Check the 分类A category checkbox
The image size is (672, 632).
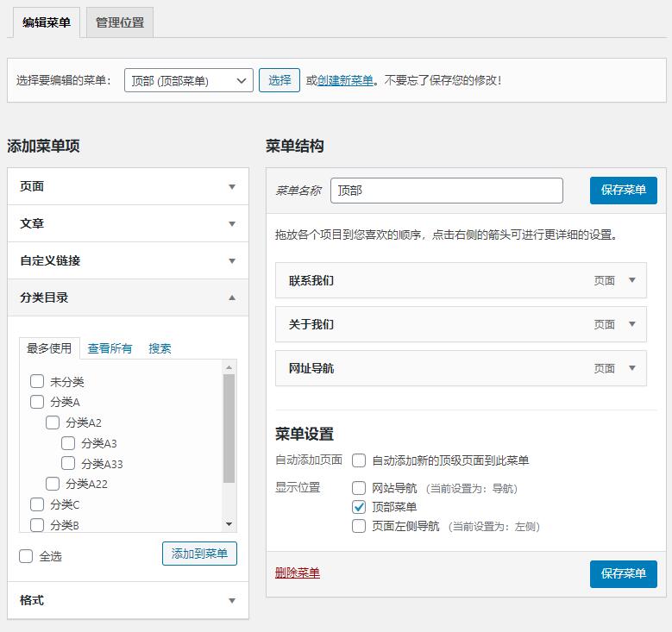(37, 402)
